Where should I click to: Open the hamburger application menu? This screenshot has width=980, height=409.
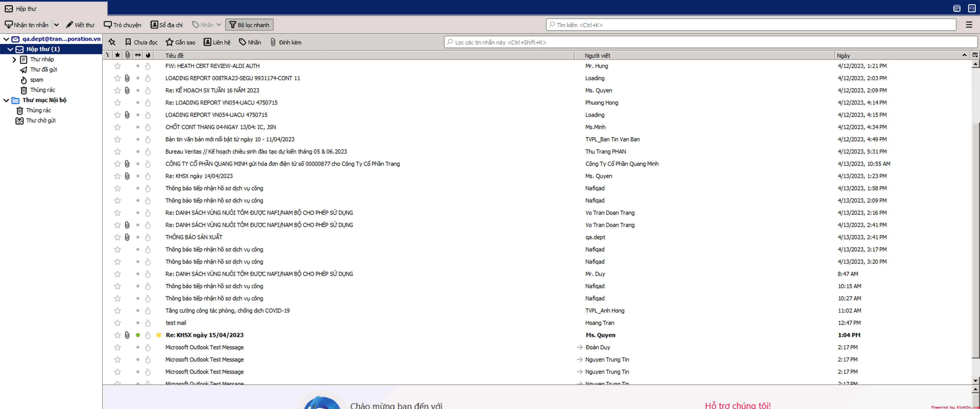pos(969,25)
